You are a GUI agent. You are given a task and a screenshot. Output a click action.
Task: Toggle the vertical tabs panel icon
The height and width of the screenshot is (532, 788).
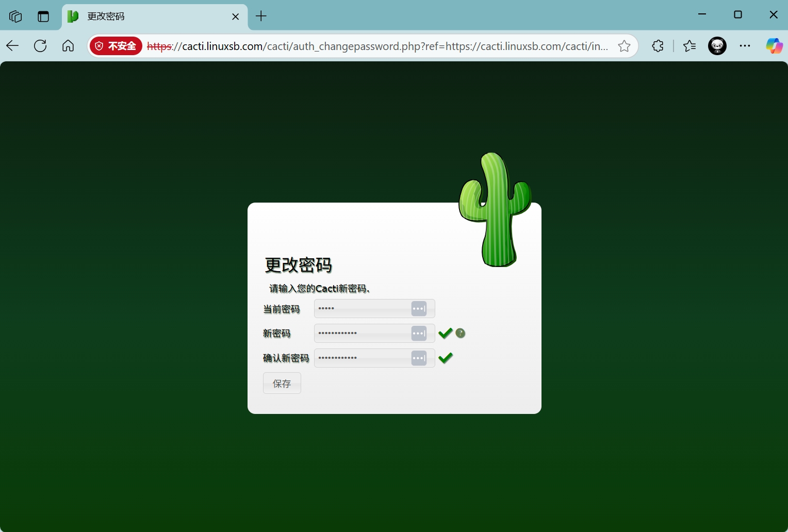pyautogui.click(x=43, y=16)
